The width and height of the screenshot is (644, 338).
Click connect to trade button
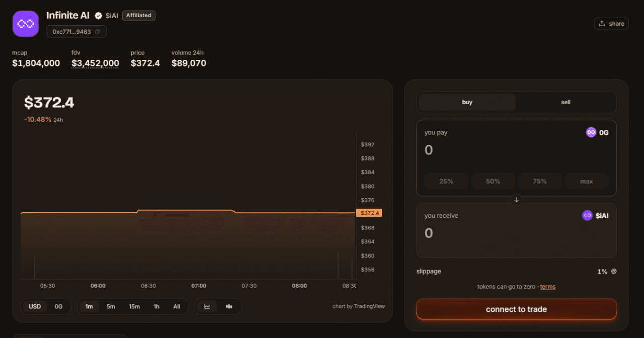(x=516, y=309)
